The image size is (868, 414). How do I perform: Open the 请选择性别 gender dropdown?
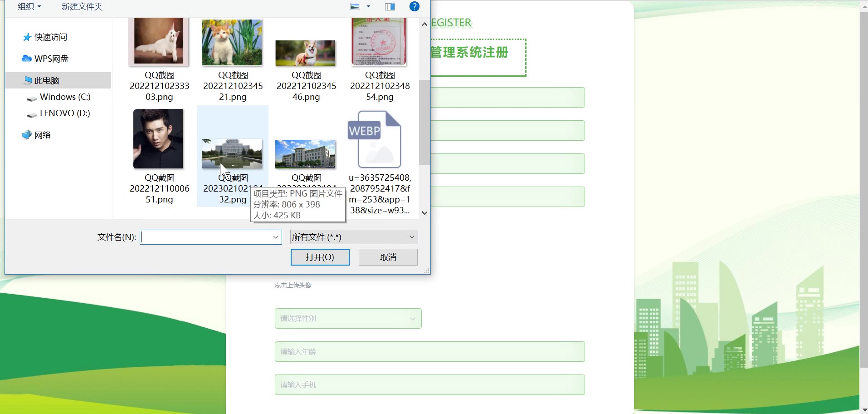(x=348, y=318)
